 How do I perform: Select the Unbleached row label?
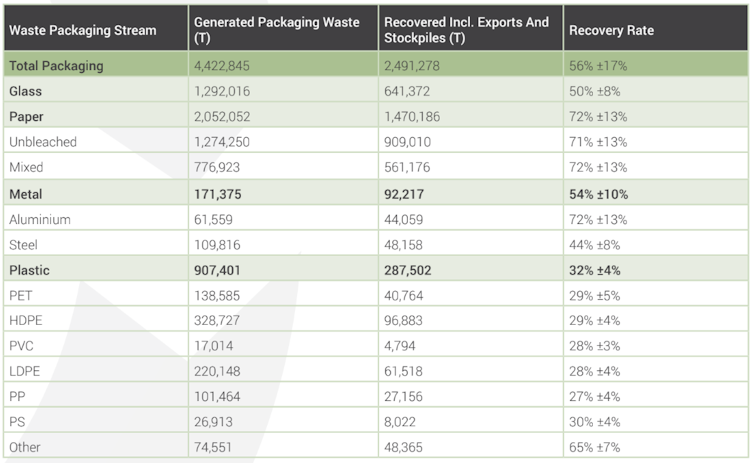click(x=42, y=142)
